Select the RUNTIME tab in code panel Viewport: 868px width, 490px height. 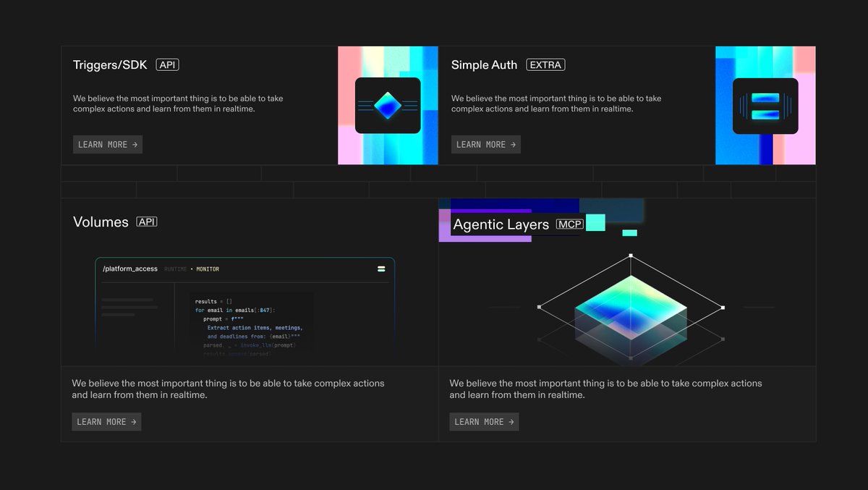point(176,269)
